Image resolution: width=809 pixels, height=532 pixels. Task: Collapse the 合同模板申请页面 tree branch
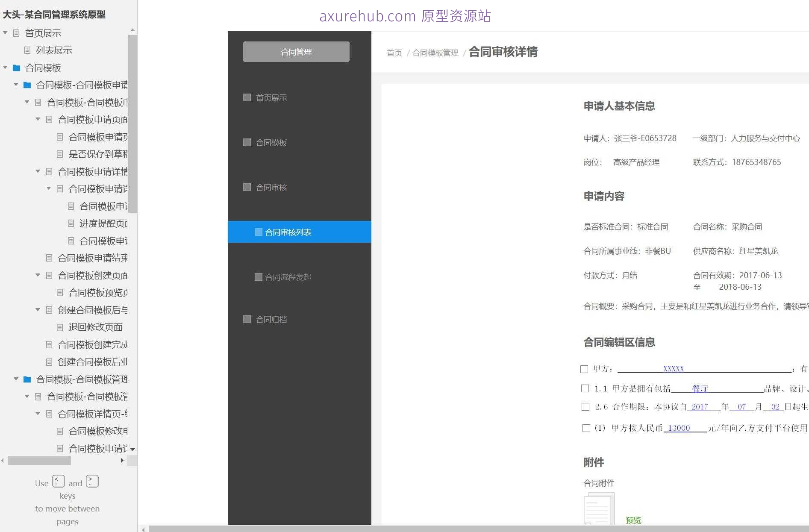tap(38, 119)
